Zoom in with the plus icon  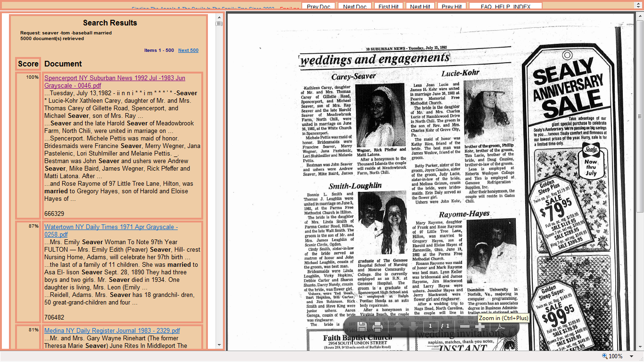point(480,327)
